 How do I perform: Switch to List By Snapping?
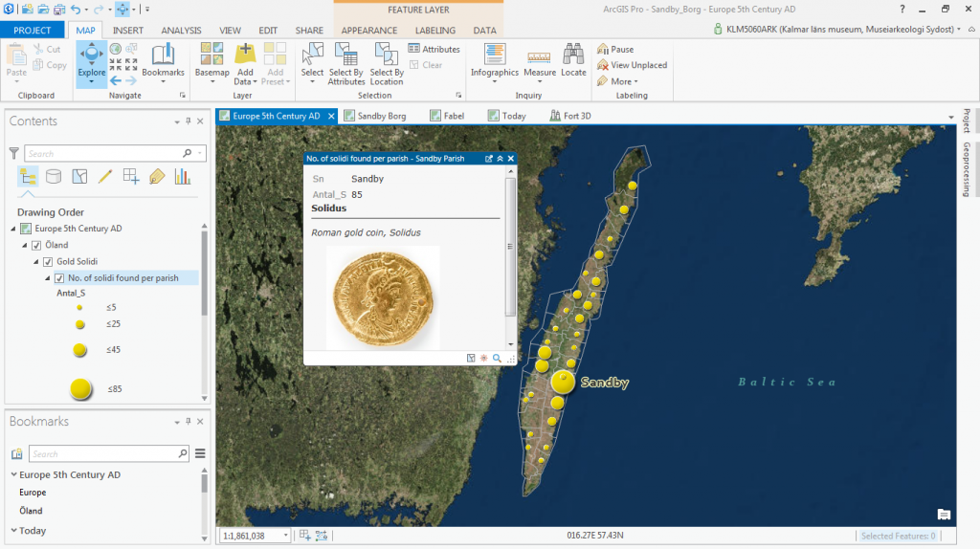130,177
